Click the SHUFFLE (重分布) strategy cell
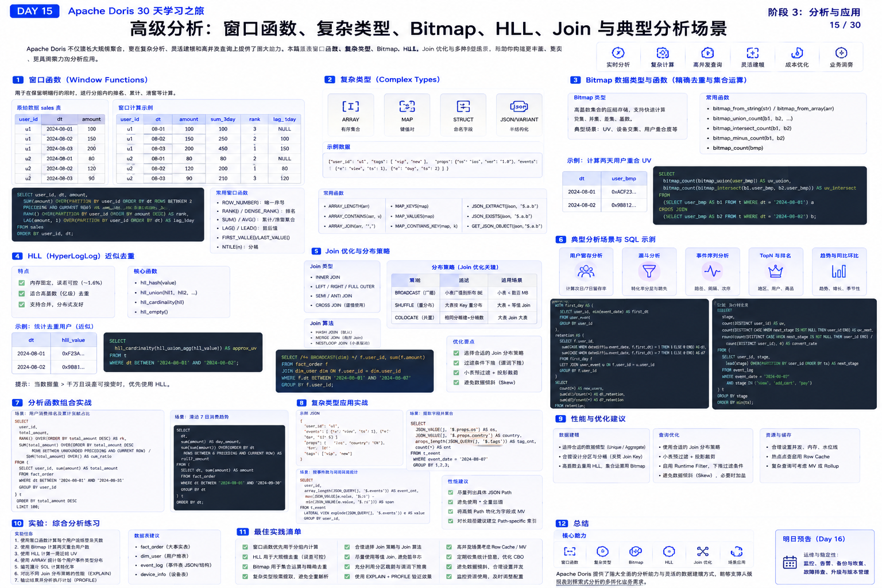The image size is (882, 588). click(415, 305)
